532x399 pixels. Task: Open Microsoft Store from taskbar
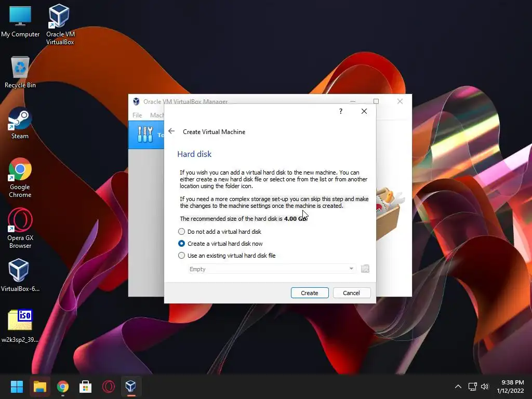[x=86, y=387]
